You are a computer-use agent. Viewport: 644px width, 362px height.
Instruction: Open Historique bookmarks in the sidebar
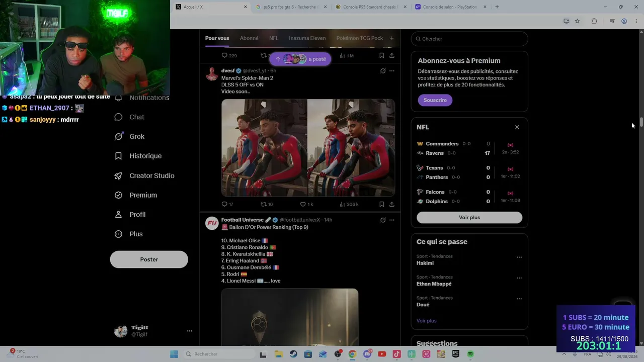pyautogui.click(x=138, y=156)
